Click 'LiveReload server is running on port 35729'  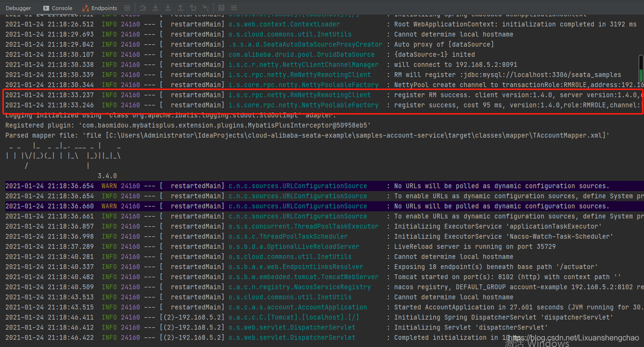(475, 246)
